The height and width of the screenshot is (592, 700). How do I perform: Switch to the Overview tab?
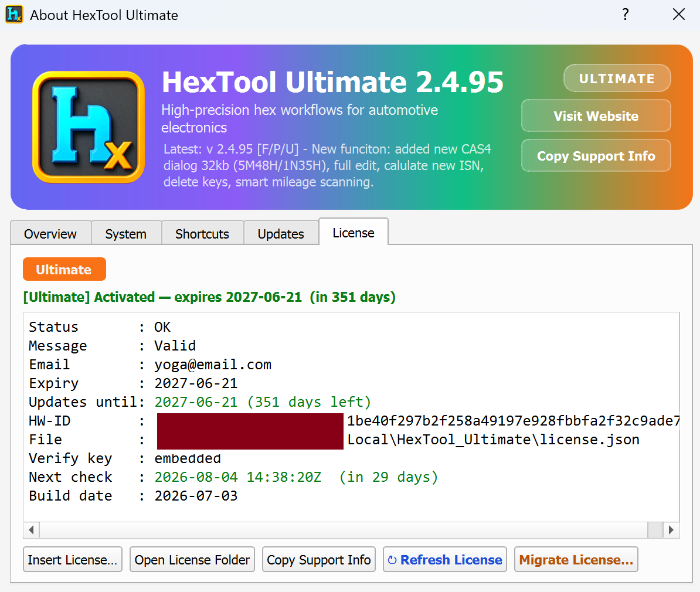click(50, 233)
